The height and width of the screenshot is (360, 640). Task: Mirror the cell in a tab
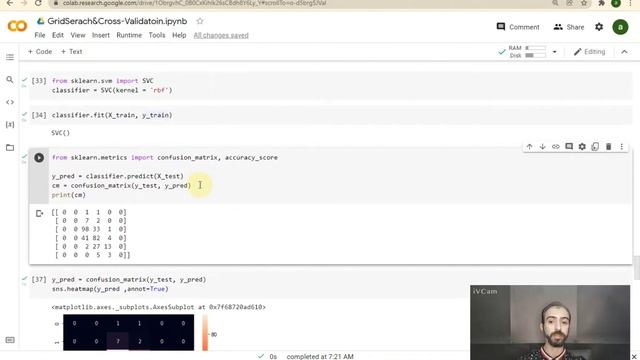click(x=595, y=147)
